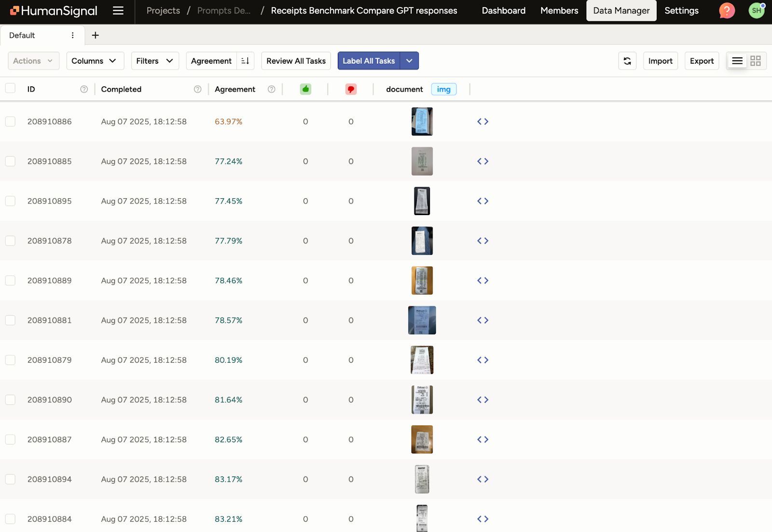Switch to grid view layout
Viewport: 772px width, 532px height.
[756, 61]
